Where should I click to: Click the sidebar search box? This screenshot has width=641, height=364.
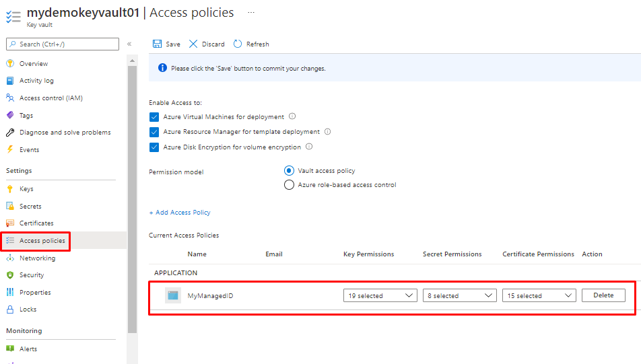coord(63,44)
